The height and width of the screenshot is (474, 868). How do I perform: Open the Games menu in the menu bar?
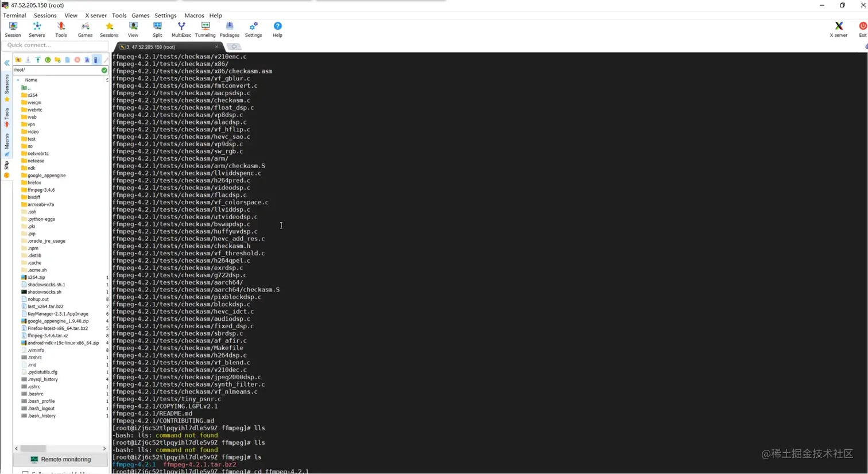(x=140, y=15)
